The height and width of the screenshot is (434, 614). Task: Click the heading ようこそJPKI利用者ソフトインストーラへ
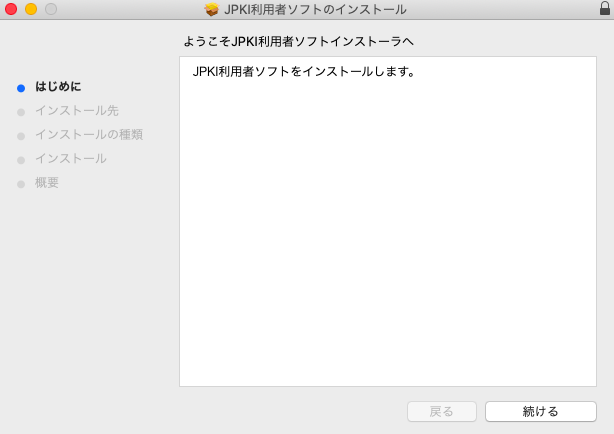(298, 41)
